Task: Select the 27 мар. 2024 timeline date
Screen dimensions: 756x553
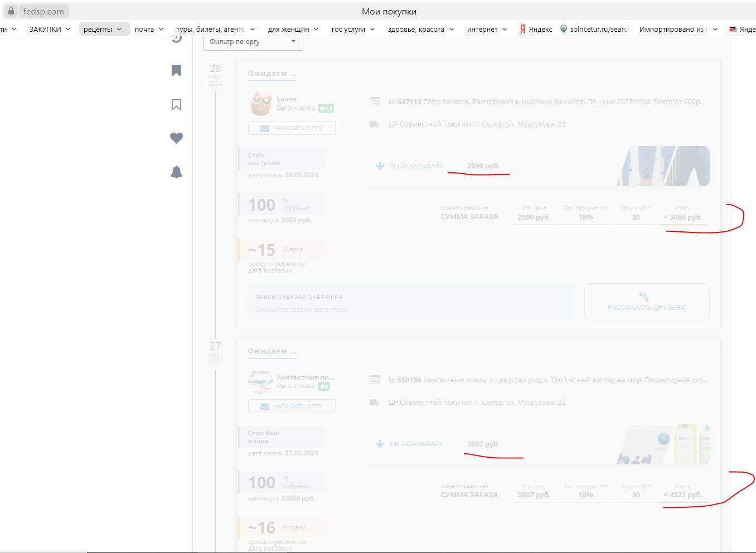Action: [x=215, y=353]
